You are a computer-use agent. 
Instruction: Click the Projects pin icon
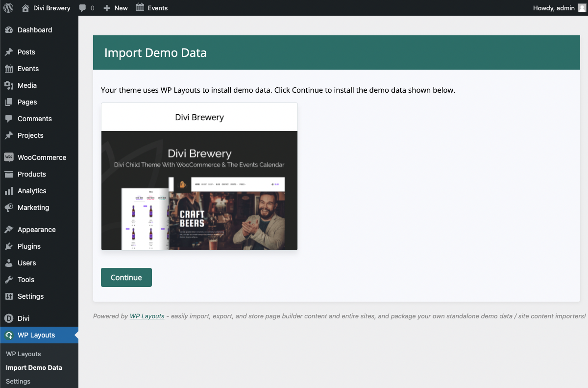coord(9,135)
